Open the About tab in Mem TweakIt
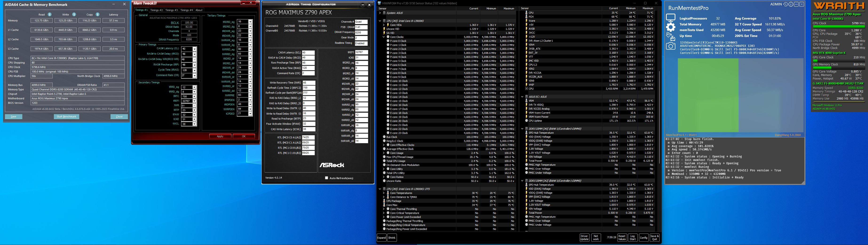The image size is (868, 245). (199, 10)
